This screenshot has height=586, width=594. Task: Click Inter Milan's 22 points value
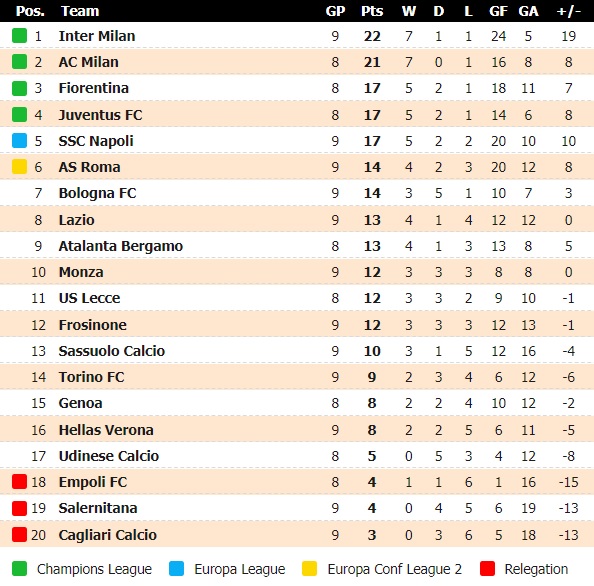pyautogui.click(x=372, y=36)
